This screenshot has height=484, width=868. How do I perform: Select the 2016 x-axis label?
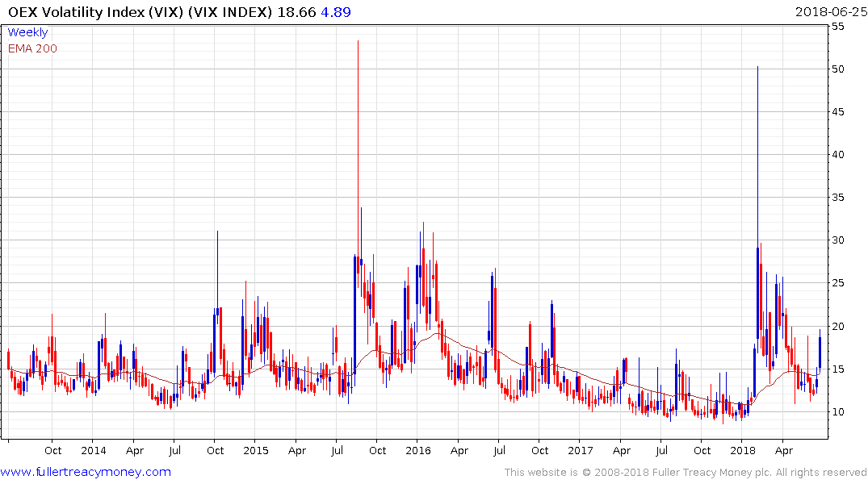point(418,450)
